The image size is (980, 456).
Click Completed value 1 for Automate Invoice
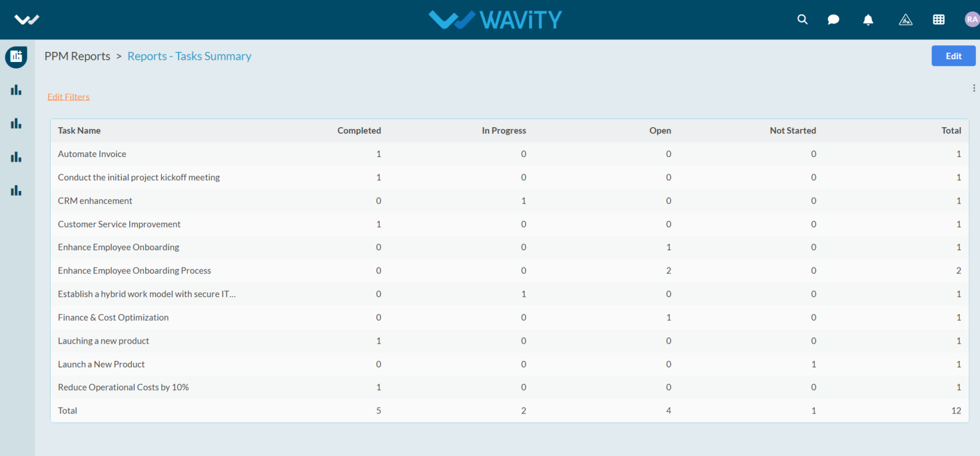pyautogui.click(x=378, y=154)
